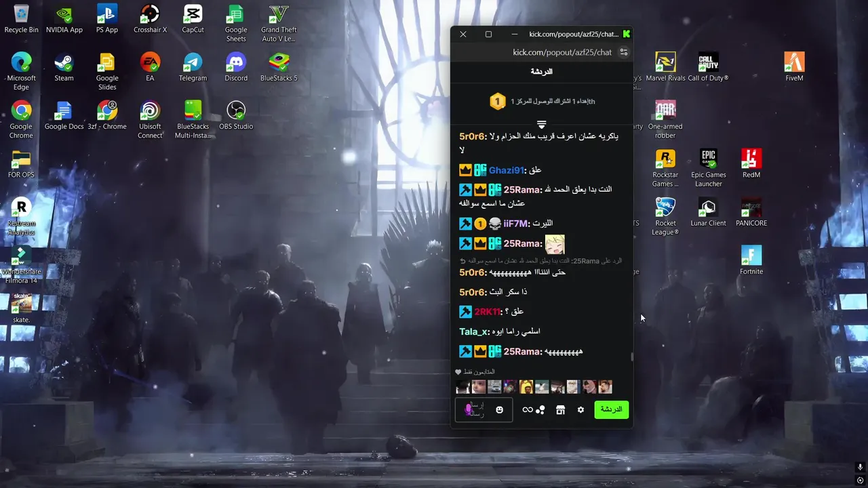Open the FOR OPS folder

pos(21,164)
